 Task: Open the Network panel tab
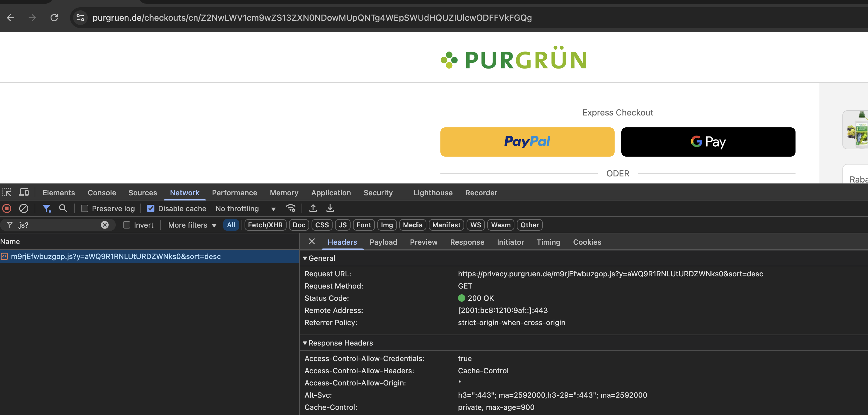pos(185,193)
